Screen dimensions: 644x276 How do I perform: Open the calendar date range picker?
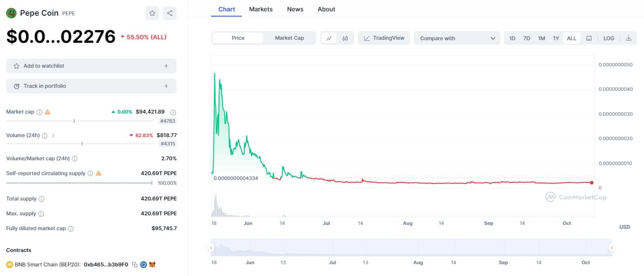point(589,38)
